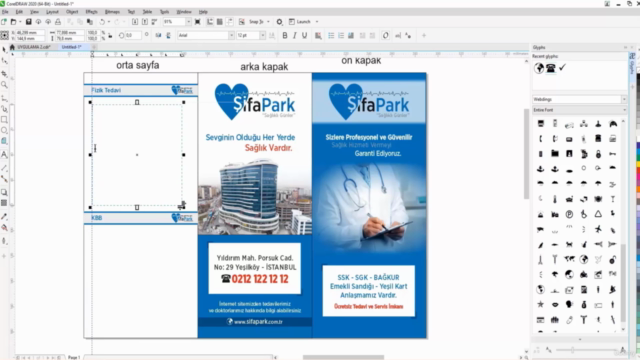
Task: Select the Ellipse tool
Action: (4, 131)
